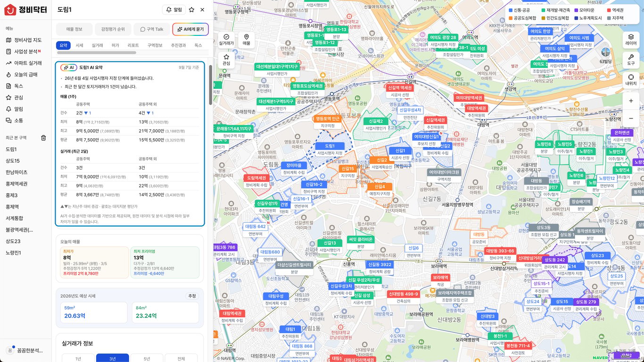The width and height of the screenshot is (644, 362).
Task: Open the 레이어 layers button on map
Action: point(631,39)
